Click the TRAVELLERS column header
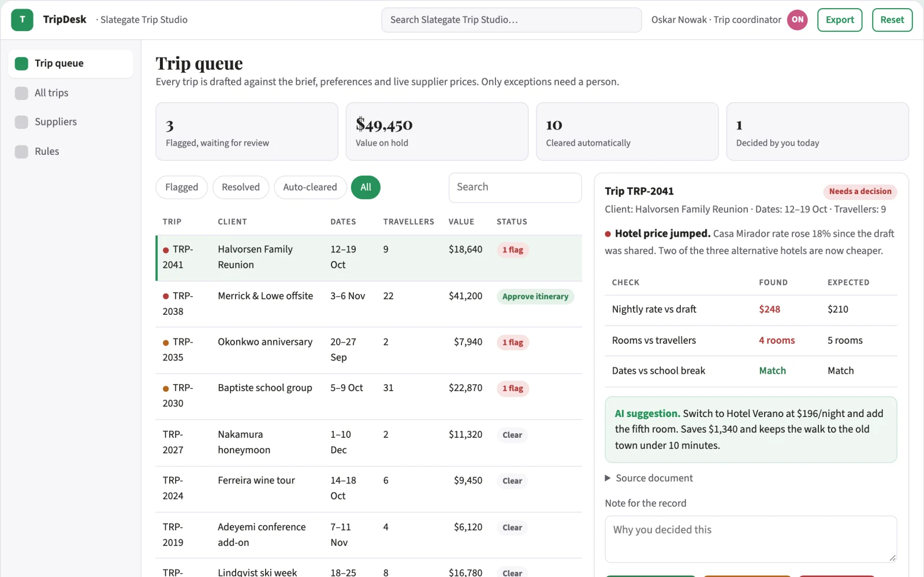The image size is (924, 577). 408,222
